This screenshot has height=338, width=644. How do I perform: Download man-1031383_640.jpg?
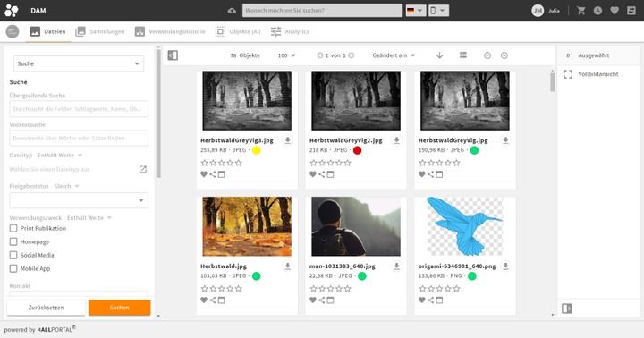pos(396,266)
